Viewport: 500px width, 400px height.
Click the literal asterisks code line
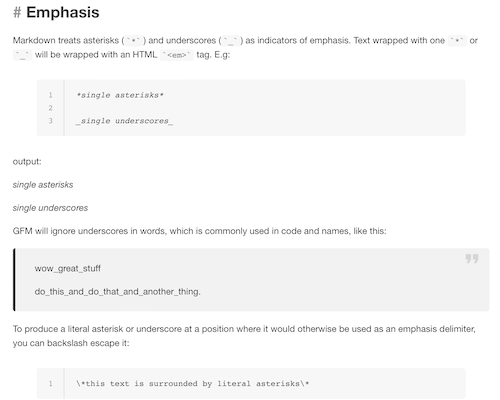coord(193,384)
